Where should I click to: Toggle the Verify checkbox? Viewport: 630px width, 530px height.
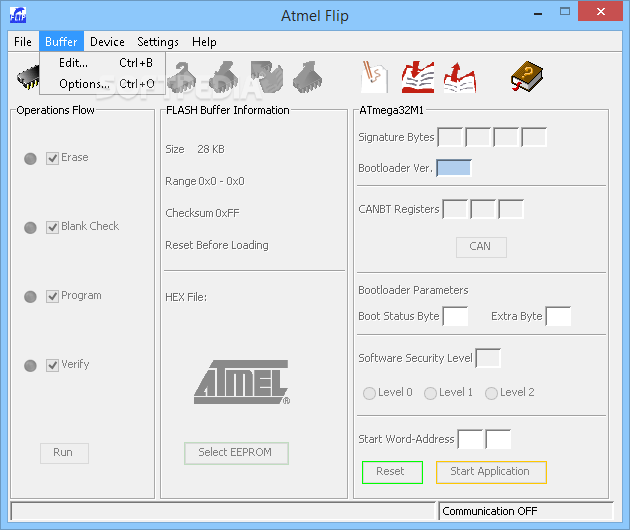click(x=53, y=366)
